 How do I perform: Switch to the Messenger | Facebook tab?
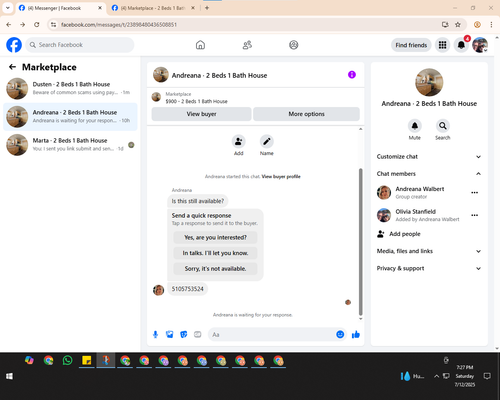61,8
